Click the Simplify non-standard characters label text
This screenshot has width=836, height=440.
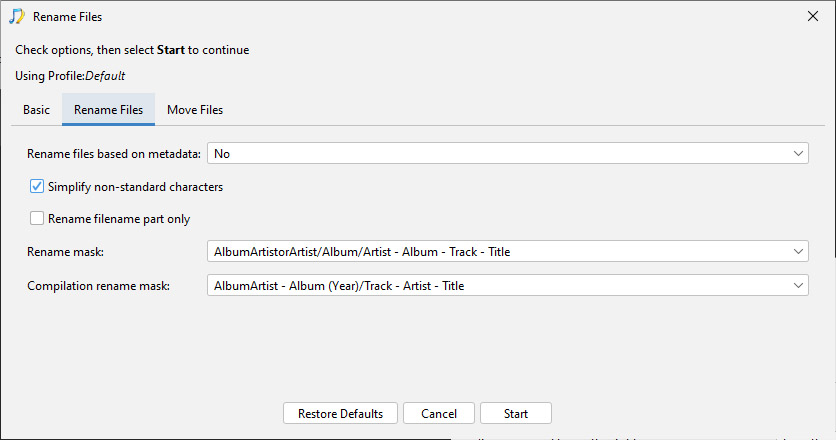[x=135, y=187]
